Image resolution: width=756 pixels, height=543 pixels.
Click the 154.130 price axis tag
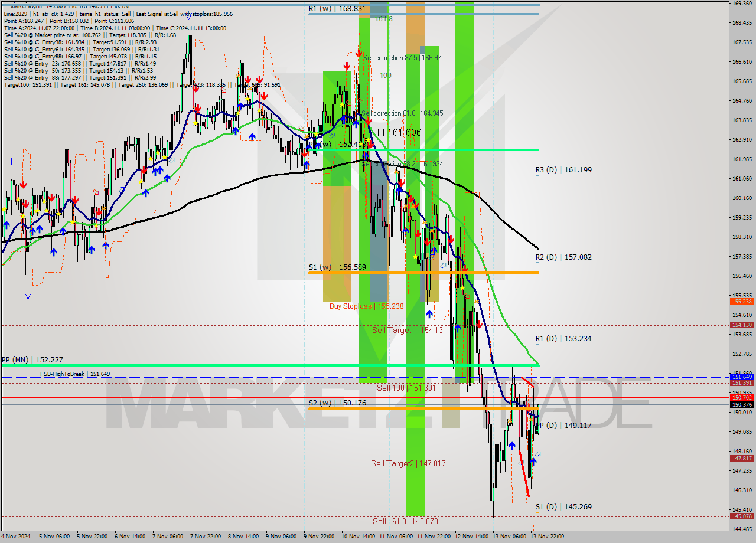click(x=742, y=325)
